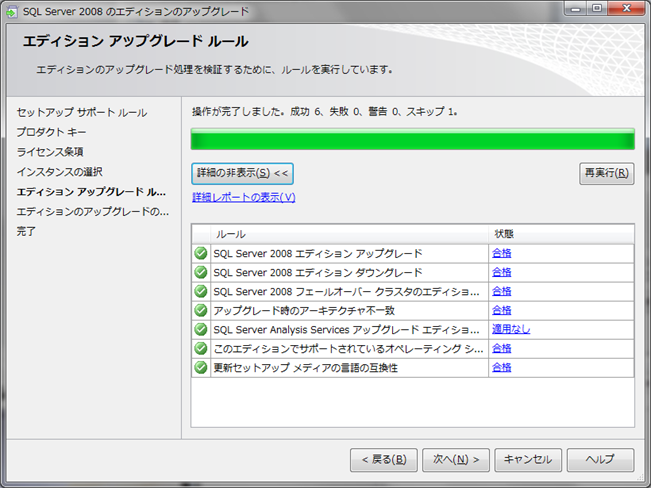Click the setup window title bar icon

tap(11, 12)
